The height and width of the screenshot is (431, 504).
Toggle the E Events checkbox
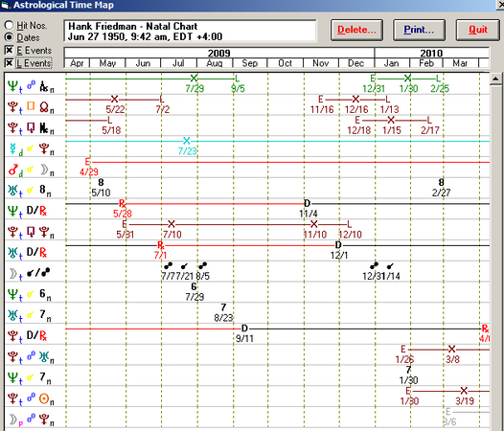click(9, 50)
